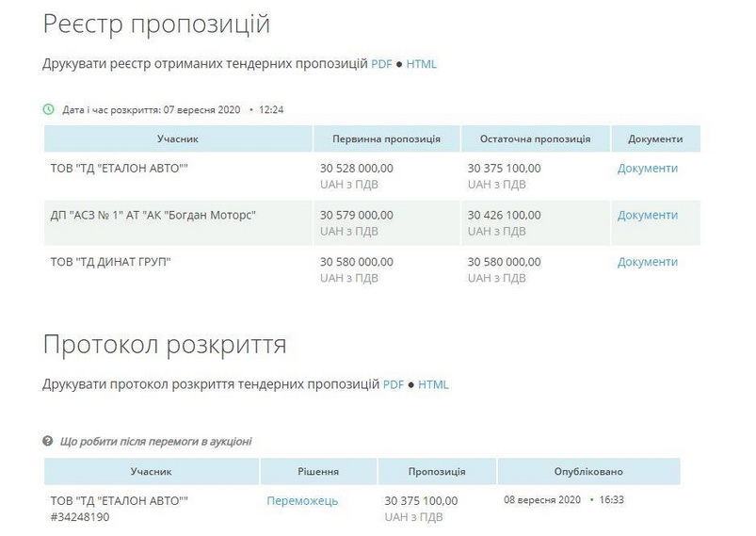Open Документи for ДП "АСЗ № 1" Богдан Моторс

pyautogui.click(x=647, y=215)
